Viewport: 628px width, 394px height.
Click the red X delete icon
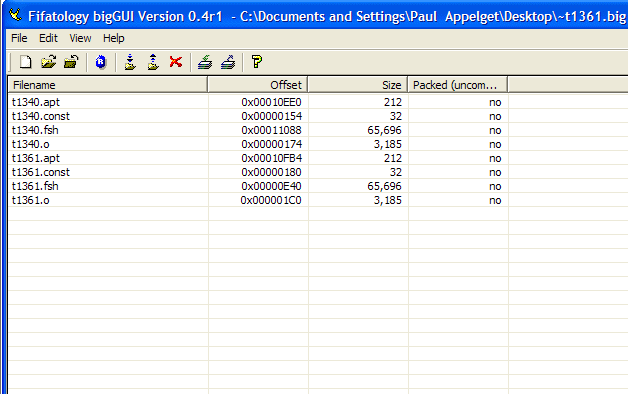point(176,62)
